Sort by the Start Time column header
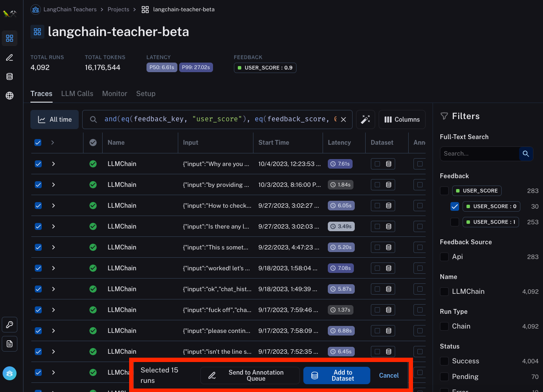The image size is (543, 392). click(x=273, y=143)
